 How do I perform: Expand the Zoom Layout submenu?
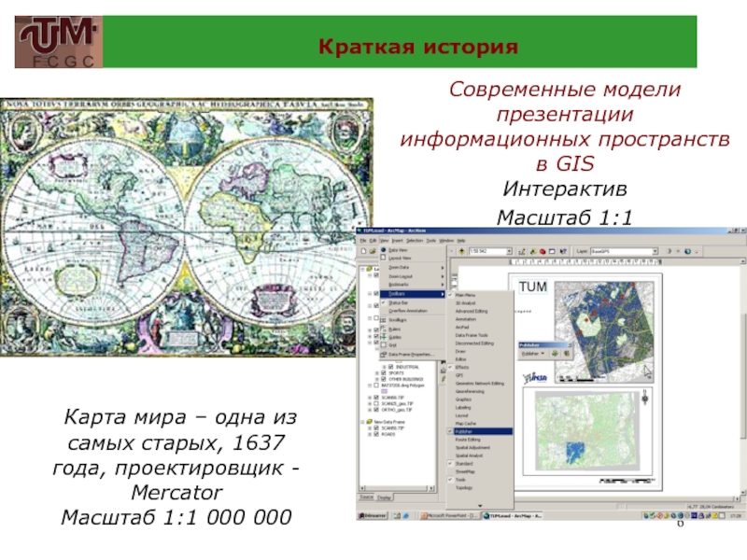click(x=442, y=276)
